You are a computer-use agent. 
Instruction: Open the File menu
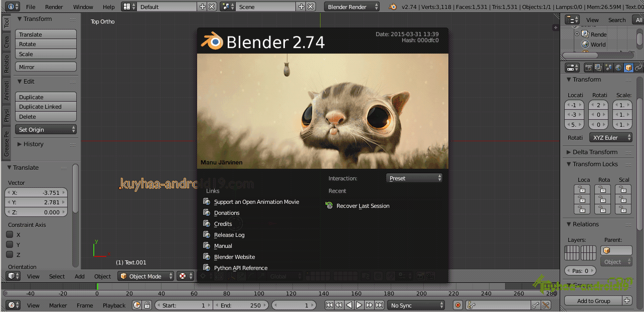point(31,7)
